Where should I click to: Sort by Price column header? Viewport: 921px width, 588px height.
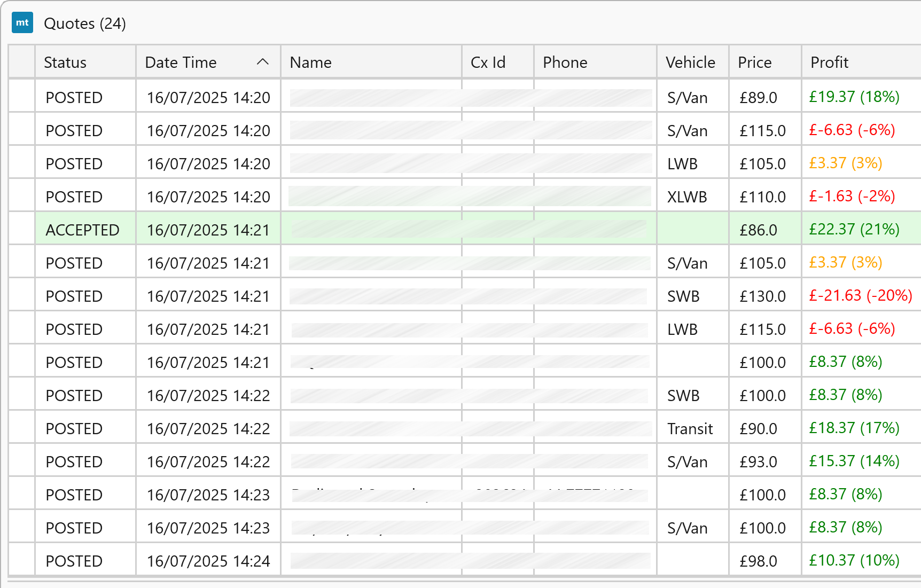[x=754, y=62]
